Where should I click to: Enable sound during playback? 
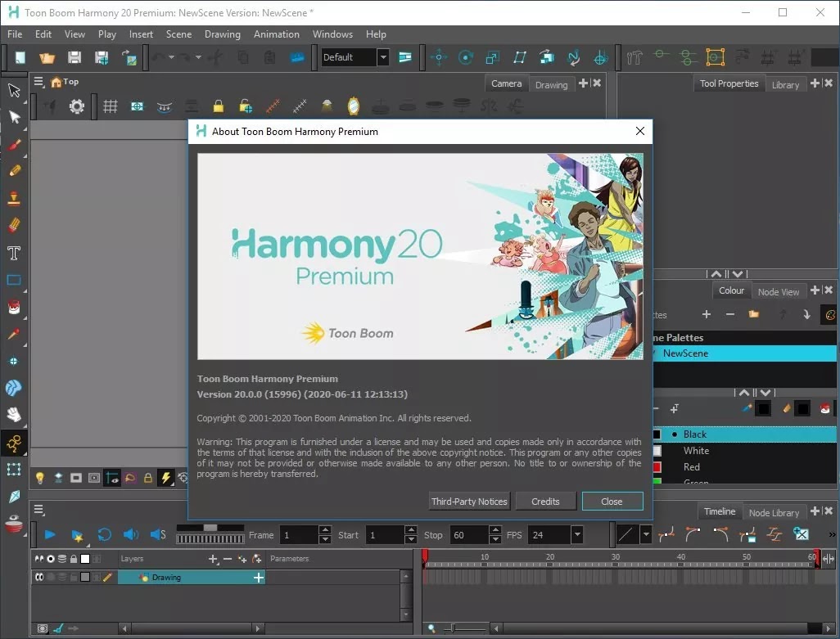(x=131, y=534)
